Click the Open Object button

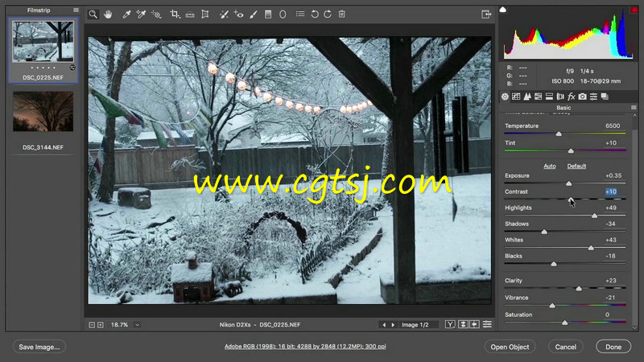coord(510,347)
